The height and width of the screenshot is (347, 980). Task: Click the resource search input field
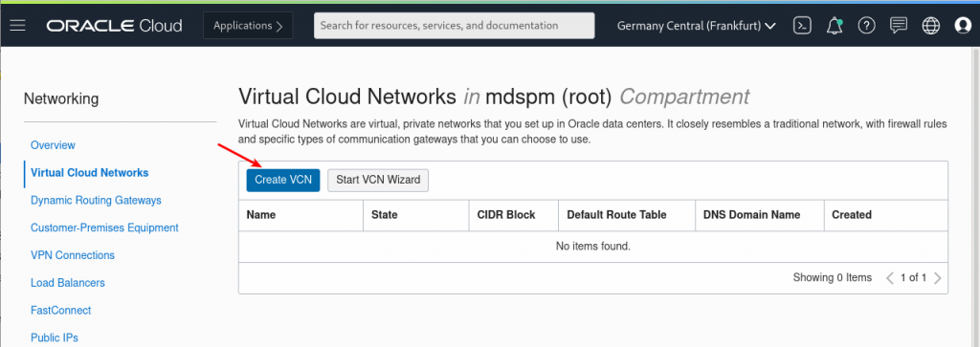click(x=455, y=26)
